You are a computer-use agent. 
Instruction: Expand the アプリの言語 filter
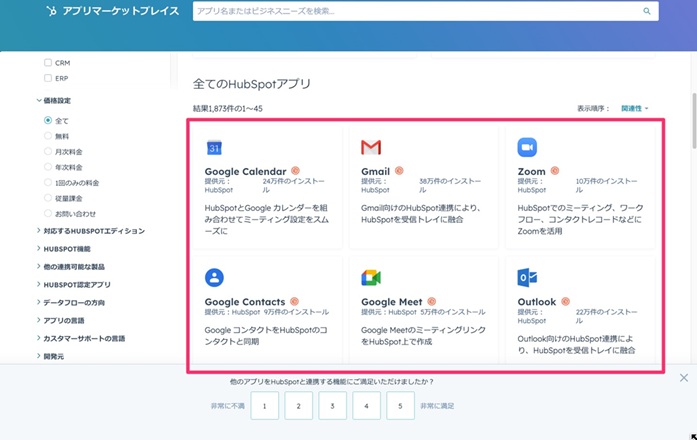click(60, 320)
